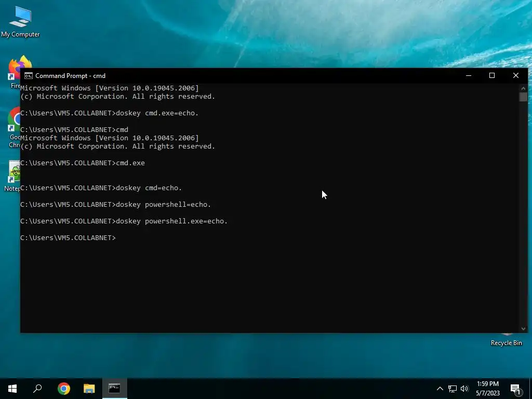Select the Recycle Bin label on desktop
This screenshot has width=532, height=399.
click(506, 343)
